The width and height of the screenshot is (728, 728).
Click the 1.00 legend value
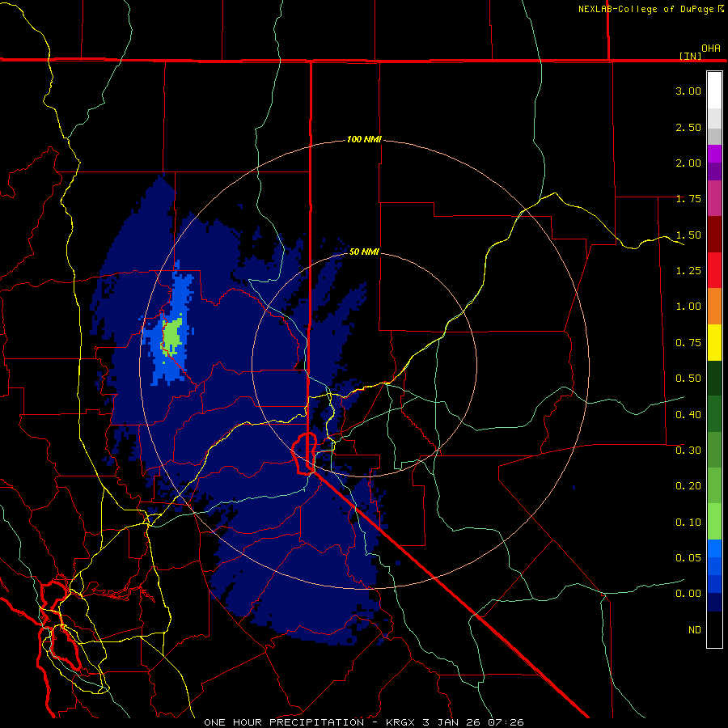(x=688, y=307)
